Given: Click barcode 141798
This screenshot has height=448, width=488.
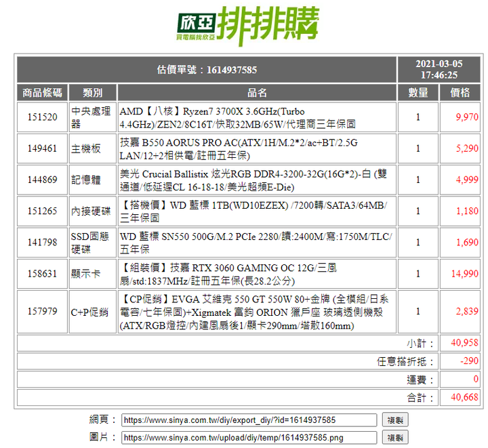Looking at the screenshot, I should point(42,243).
